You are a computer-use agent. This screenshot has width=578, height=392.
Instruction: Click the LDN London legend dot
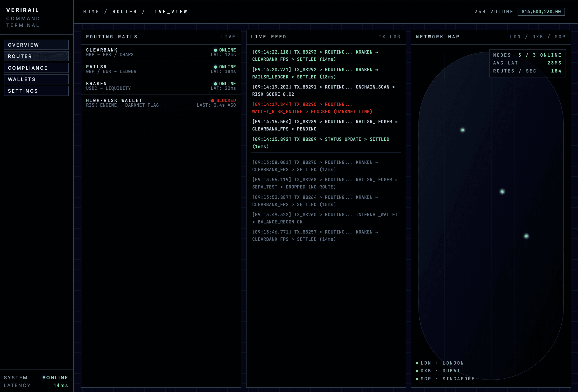coord(417,363)
